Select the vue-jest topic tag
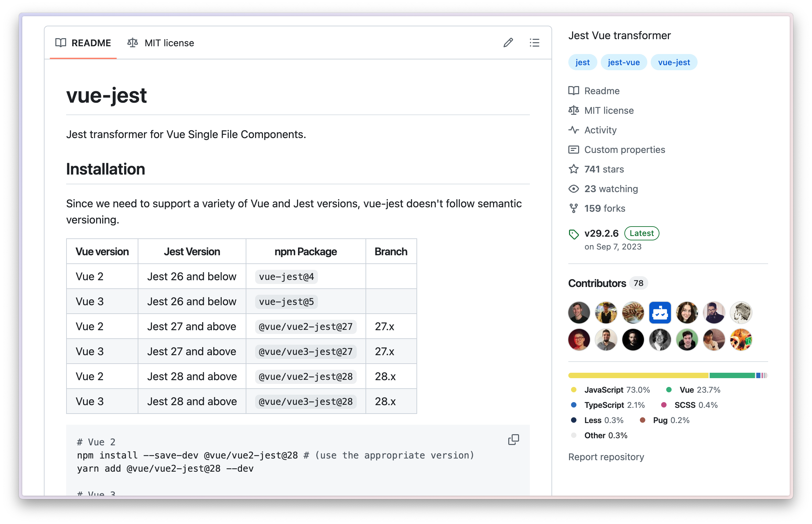The image size is (812, 524). tap(674, 62)
